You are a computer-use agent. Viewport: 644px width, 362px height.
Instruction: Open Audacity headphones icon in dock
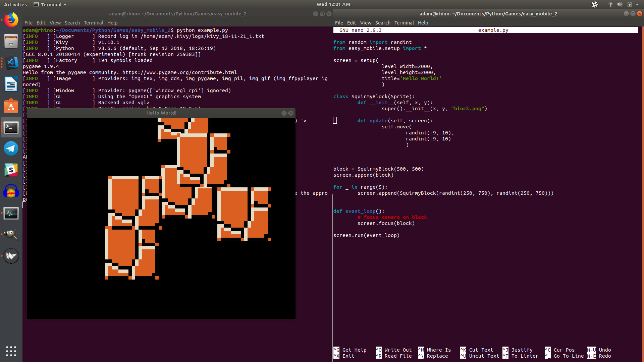[x=11, y=192]
